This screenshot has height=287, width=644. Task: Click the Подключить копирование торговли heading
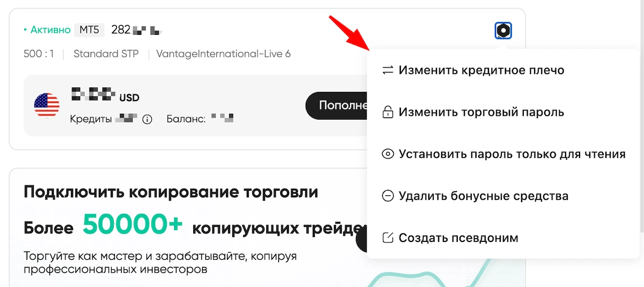(x=171, y=193)
